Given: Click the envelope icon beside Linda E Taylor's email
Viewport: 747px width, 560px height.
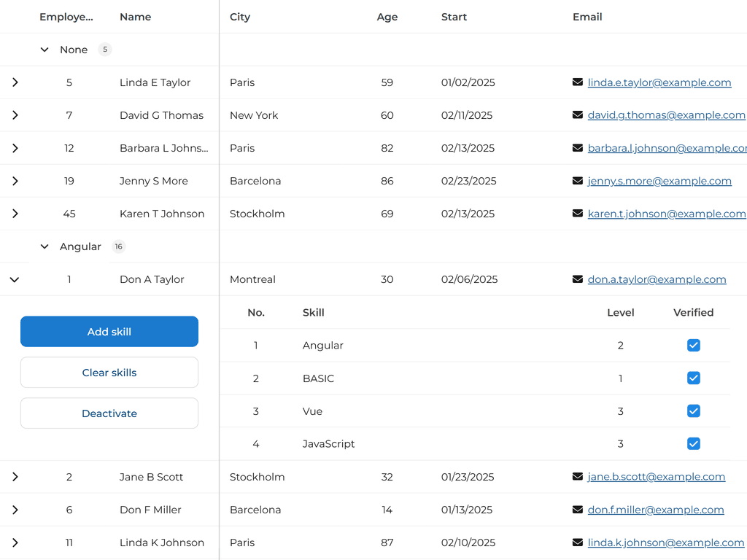Looking at the screenshot, I should pyautogui.click(x=577, y=82).
